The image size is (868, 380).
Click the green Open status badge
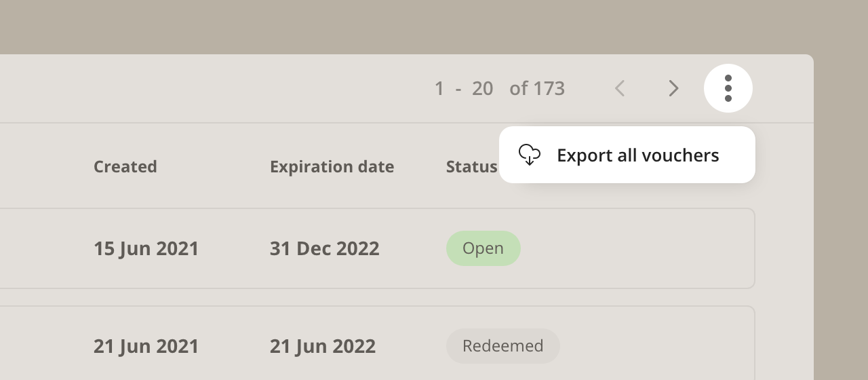pyautogui.click(x=484, y=248)
